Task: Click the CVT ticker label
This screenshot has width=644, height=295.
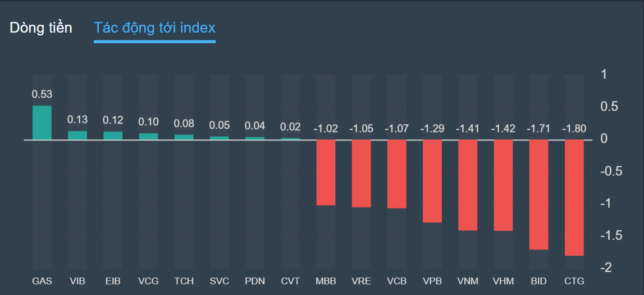Action: click(290, 281)
